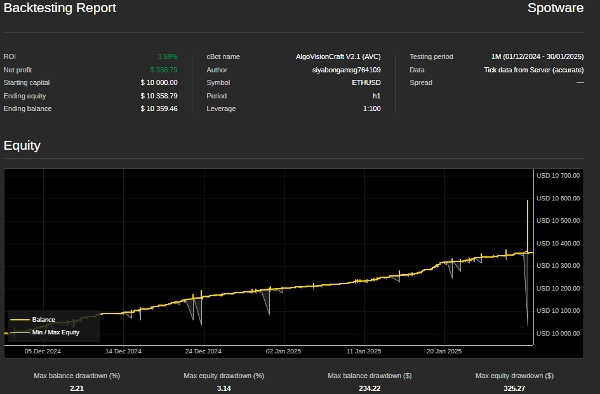The image size is (600, 394).
Task: Click the Equity section heading
Action: [x=22, y=145]
